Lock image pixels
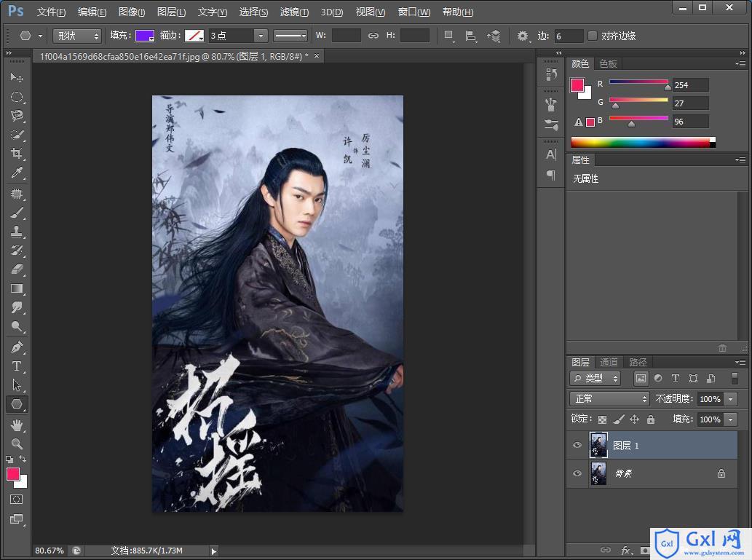This screenshot has height=560, width=752. [x=619, y=419]
